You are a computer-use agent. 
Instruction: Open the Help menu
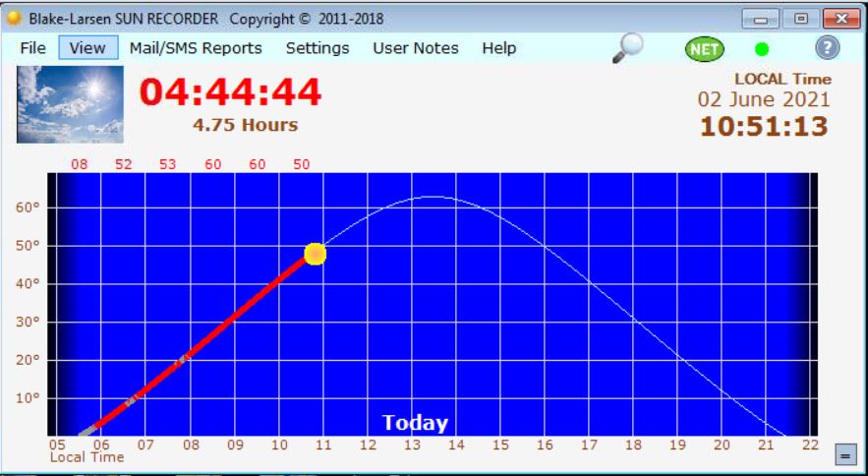coord(498,48)
